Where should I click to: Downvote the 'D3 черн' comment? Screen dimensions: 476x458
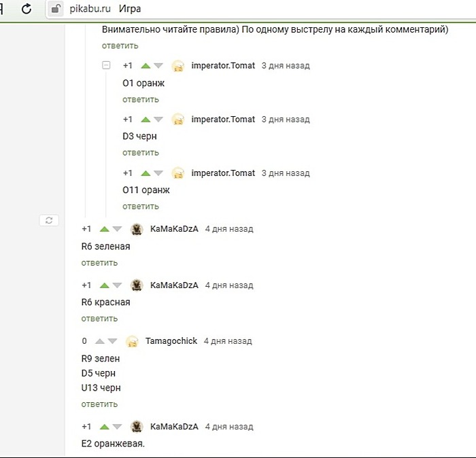[158, 120]
